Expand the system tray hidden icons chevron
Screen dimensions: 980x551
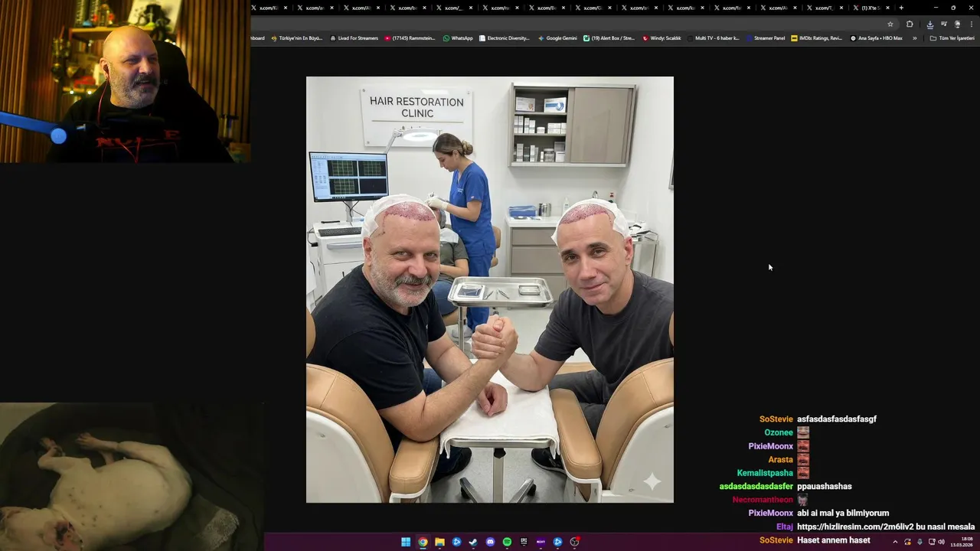point(895,542)
